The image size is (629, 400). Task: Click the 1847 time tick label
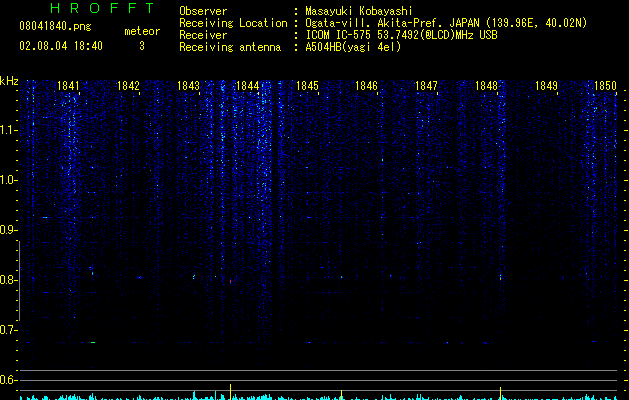(426, 86)
